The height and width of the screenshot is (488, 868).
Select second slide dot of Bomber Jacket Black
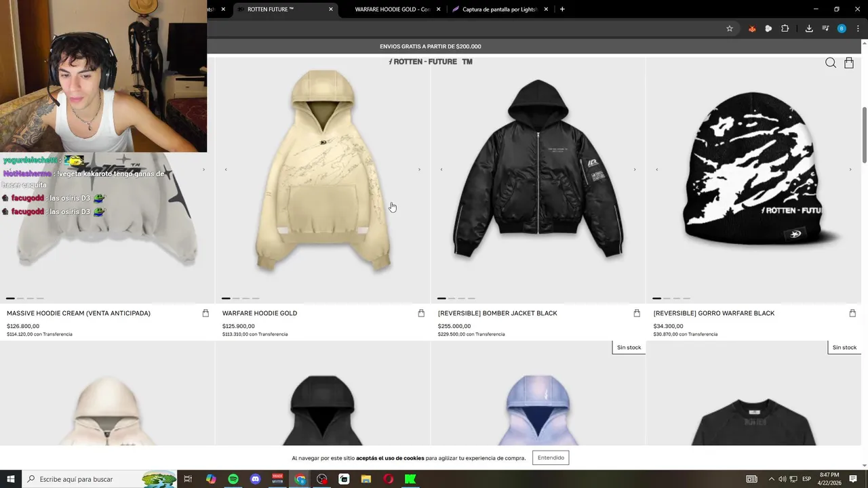(452, 298)
